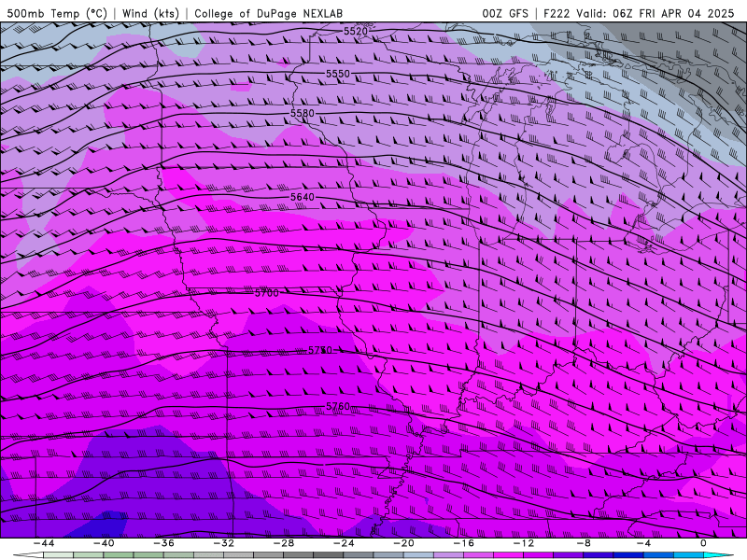Click the -12 value on the color scale
This screenshot has width=747, height=560.
[x=524, y=543]
